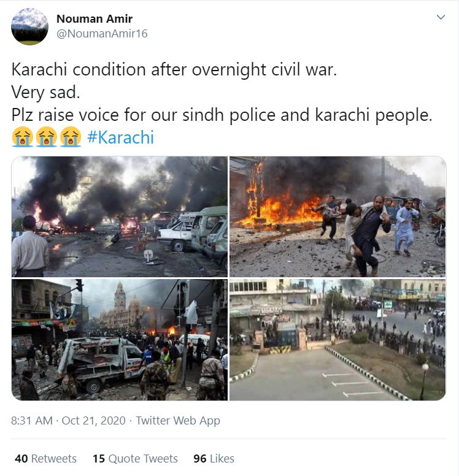The width and height of the screenshot is (459, 476).
Task: Click the second crying face emoji
Action: [47, 137]
